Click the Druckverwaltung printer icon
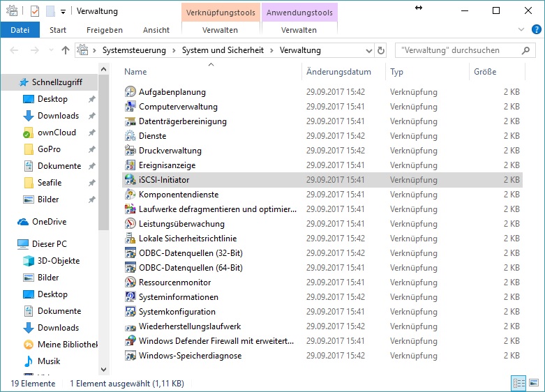This screenshot has width=545, height=392. coord(130,151)
